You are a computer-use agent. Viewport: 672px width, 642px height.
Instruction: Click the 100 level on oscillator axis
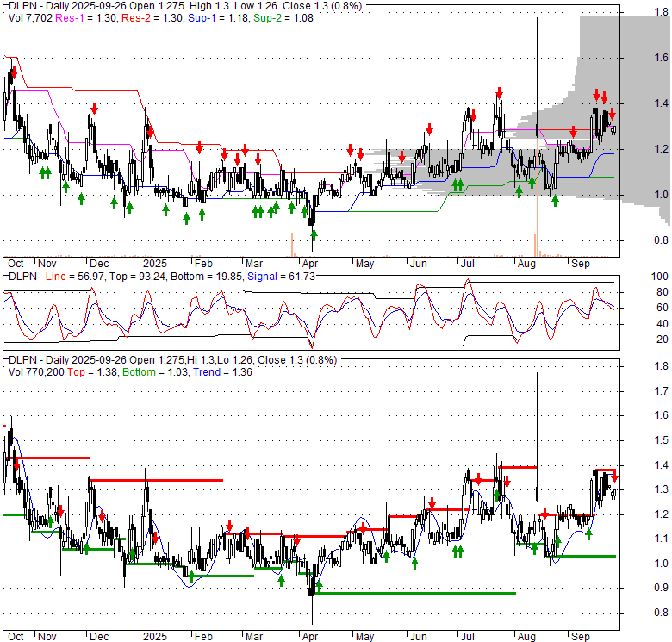point(660,277)
